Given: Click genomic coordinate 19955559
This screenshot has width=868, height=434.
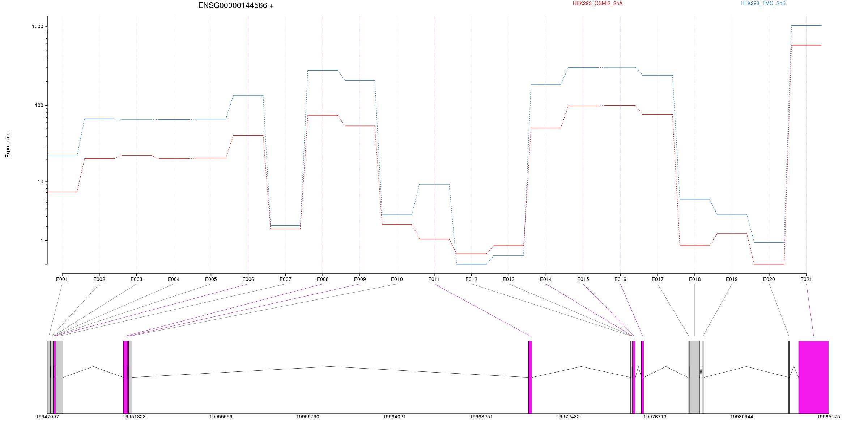Looking at the screenshot, I should click(x=221, y=417).
